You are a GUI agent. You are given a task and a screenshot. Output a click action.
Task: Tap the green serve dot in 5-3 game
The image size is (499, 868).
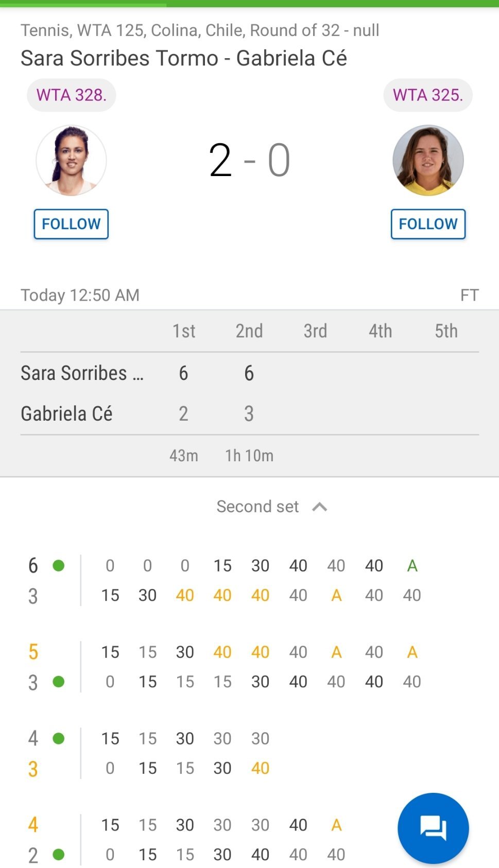[59, 682]
